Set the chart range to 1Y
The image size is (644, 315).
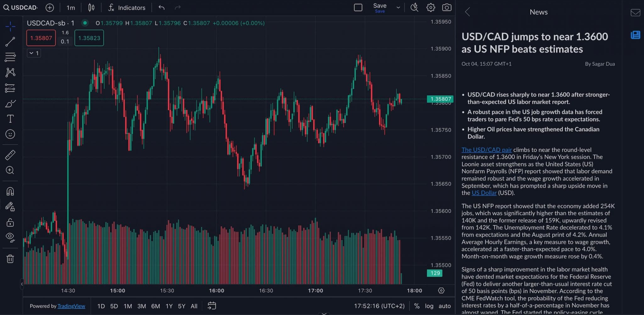click(x=169, y=306)
